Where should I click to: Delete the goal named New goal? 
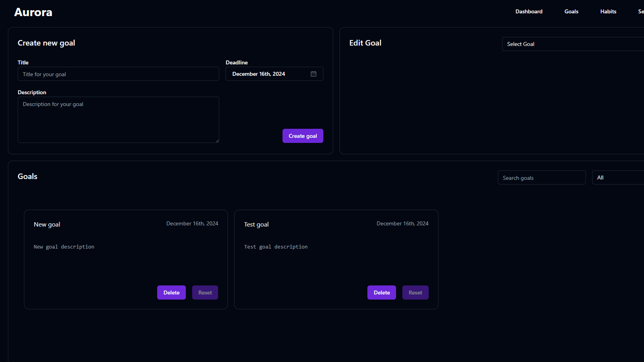point(171,292)
